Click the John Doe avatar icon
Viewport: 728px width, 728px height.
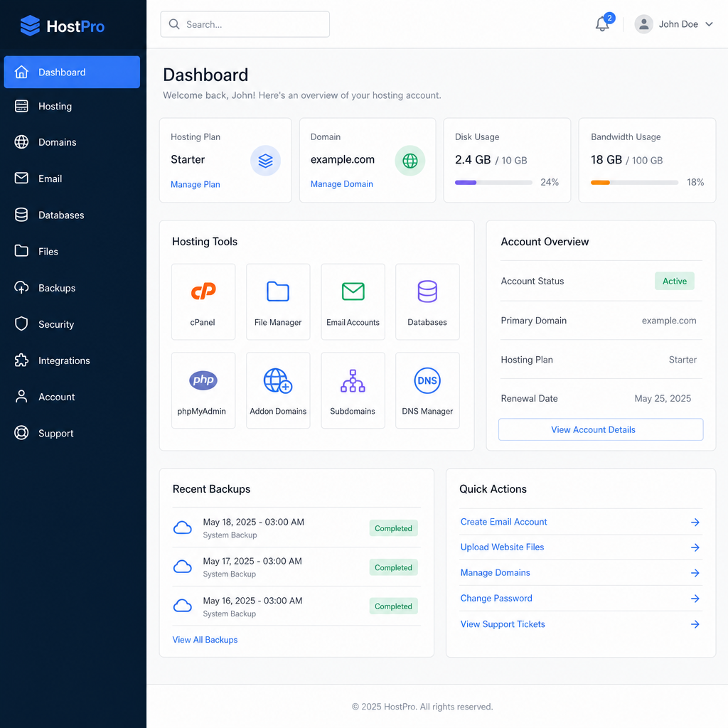click(643, 24)
